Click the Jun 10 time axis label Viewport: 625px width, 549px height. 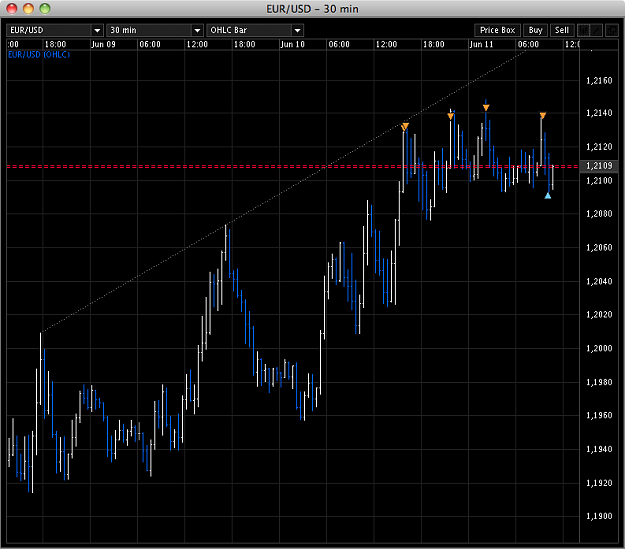click(293, 44)
